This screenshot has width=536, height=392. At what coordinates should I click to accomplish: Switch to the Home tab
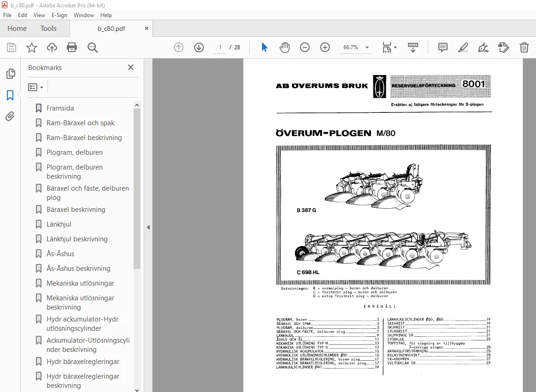tap(17, 29)
